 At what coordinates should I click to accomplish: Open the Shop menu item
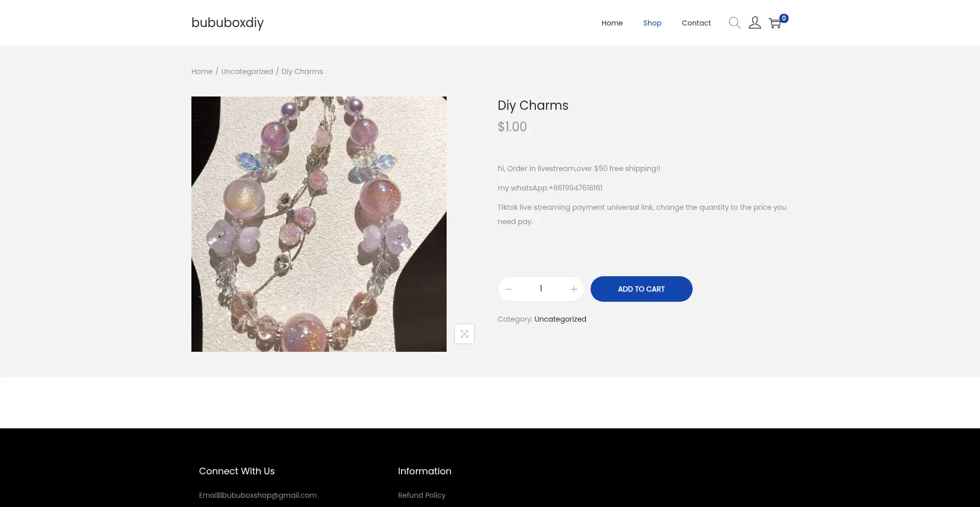[652, 23]
